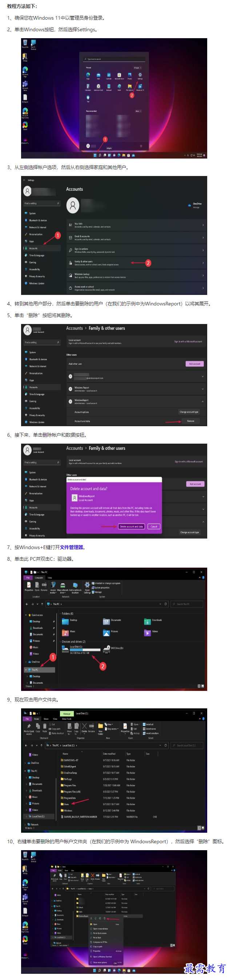
Task: Open File menu in This PC window
Action: point(28,577)
